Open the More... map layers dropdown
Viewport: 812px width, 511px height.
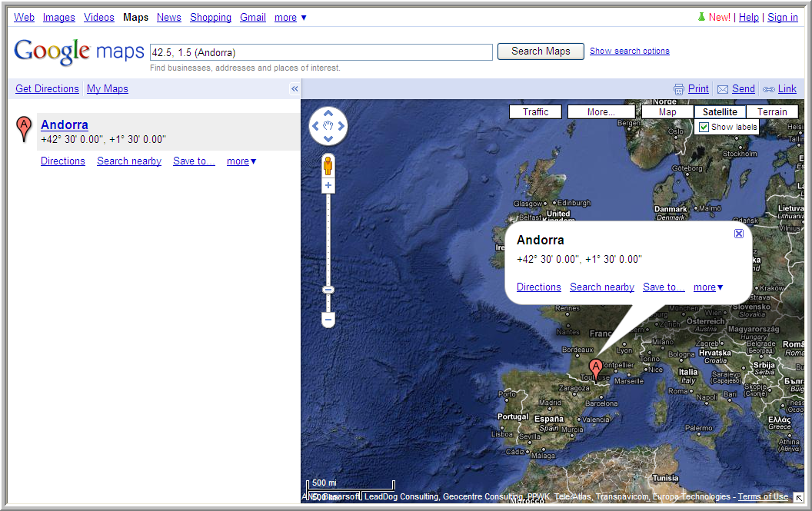pyautogui.click(x=601, y=112)
